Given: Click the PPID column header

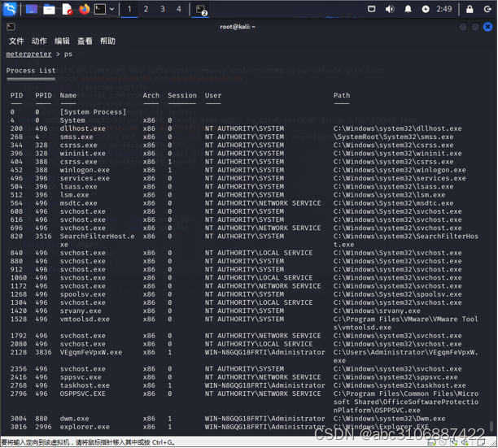Looking at the screenshot, I should pyautogui.click(x=43, y=95).
